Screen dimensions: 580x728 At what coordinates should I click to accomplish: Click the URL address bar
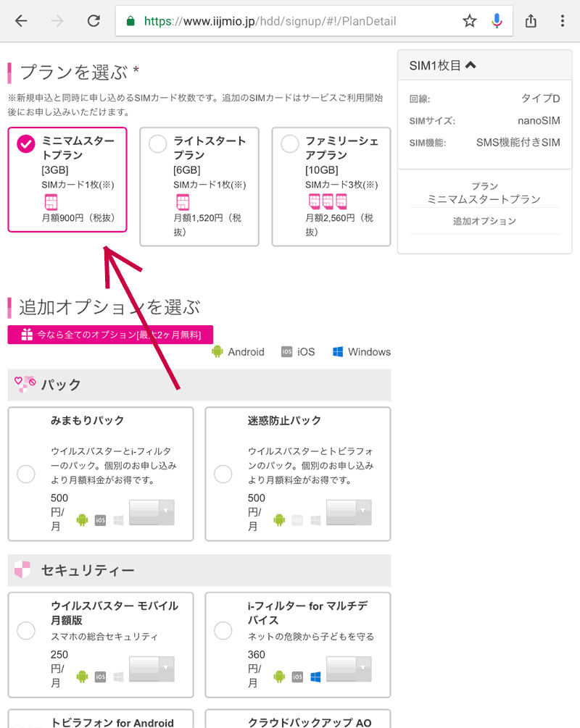(x=290, y=21)
